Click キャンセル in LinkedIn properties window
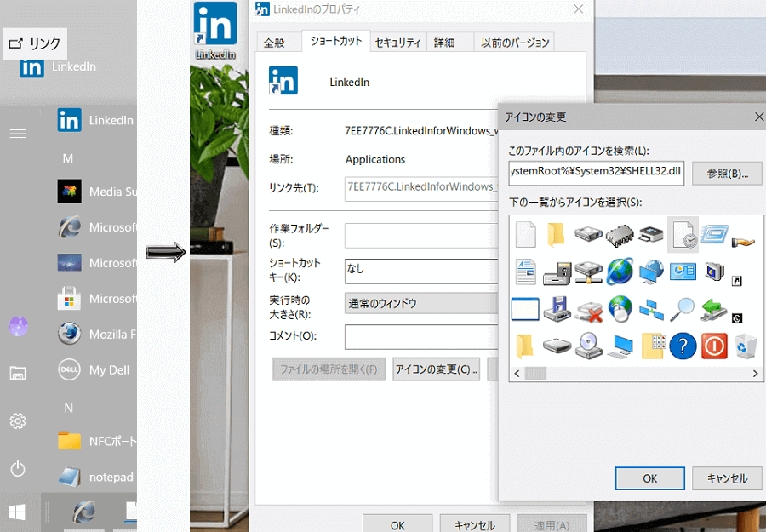Screen dimensions: 766x532 (x=475, y=524)
